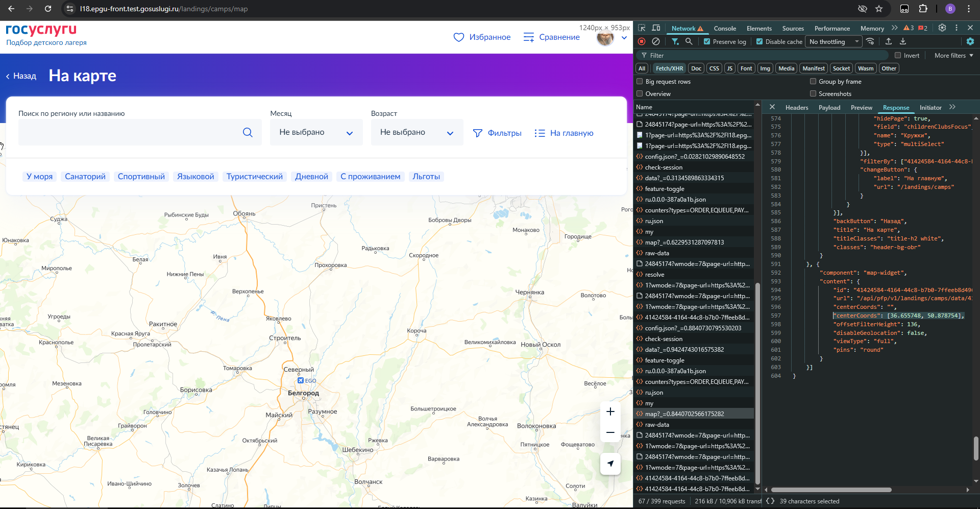Click the Фильтры button
The height and width of the screenshot is (509, 980).
tap(497, 133)
